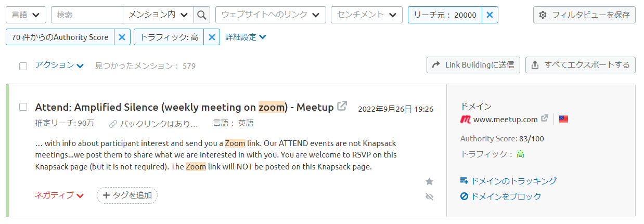Click the country flag icon beside the domain
644x224 pixels.
coord(563,119)
